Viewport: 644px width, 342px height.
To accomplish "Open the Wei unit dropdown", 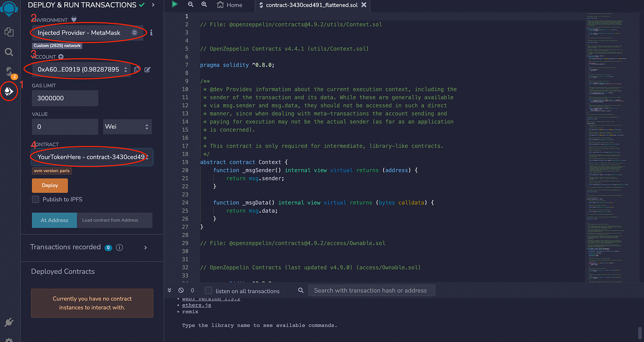I will point(127,127).
